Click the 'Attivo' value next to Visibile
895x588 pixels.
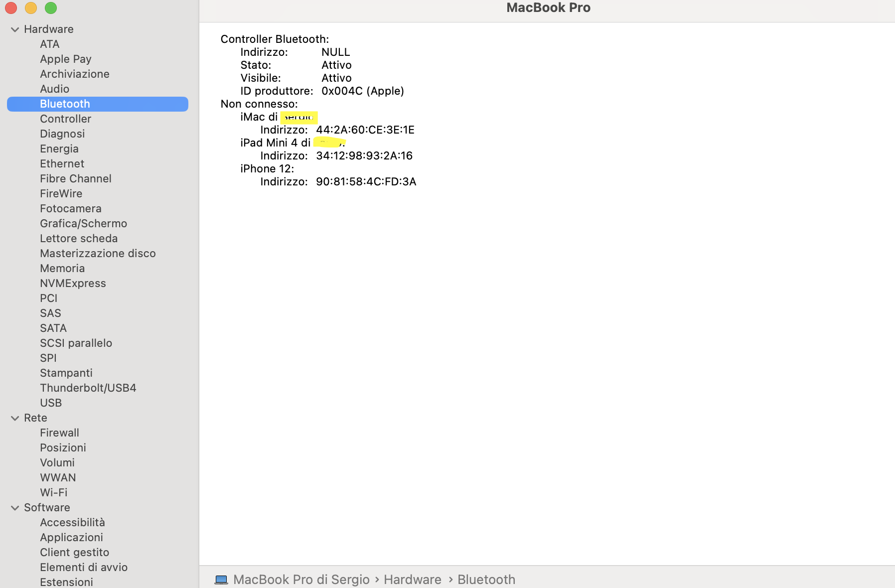pyautogui.click(x=336, y=78)
